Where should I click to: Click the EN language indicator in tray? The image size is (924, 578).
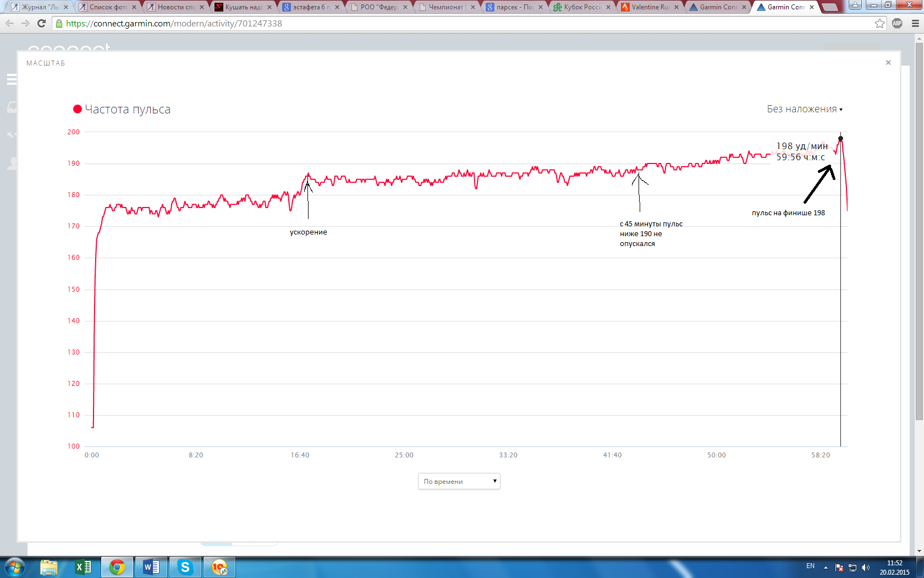(810, 566)
